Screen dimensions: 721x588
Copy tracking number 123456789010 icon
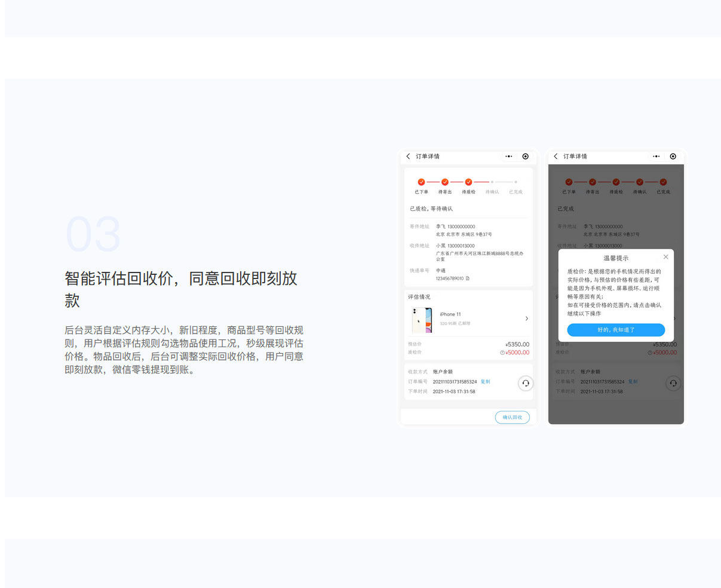point(468,278)
